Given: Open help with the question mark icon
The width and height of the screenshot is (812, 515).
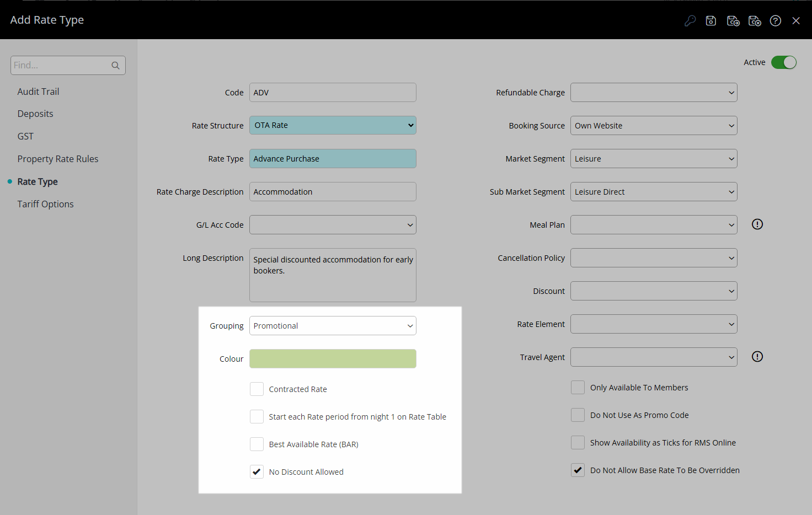Looking at the screenshot, I should click(776, 21).
